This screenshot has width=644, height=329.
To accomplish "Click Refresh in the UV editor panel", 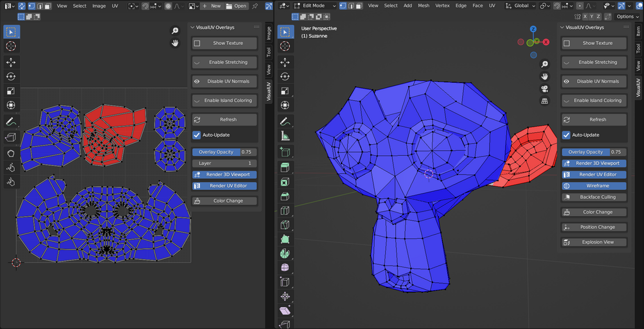I will tap(224, 120).
